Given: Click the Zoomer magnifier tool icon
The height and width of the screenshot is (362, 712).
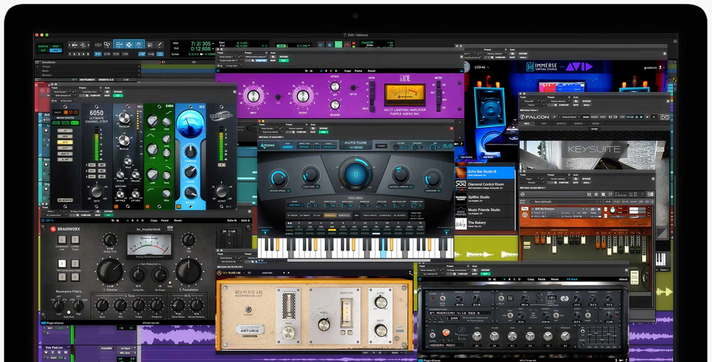Looking at the screenshot, I should click(107, 45).
